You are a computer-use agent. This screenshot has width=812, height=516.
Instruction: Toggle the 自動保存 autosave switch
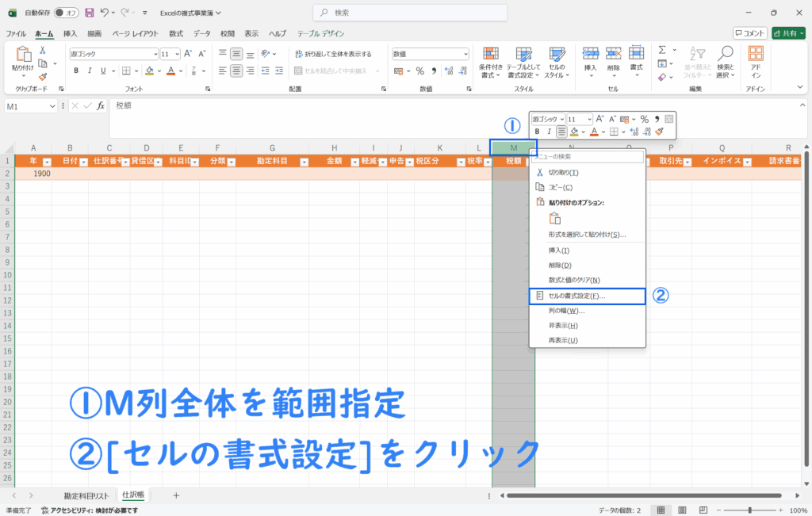click(67, 13)
